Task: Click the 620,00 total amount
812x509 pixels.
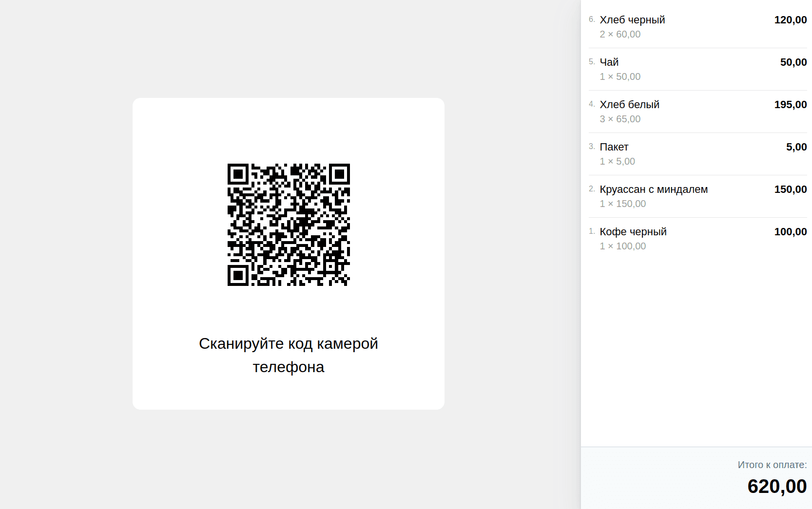Action: (x=777, y=487)
